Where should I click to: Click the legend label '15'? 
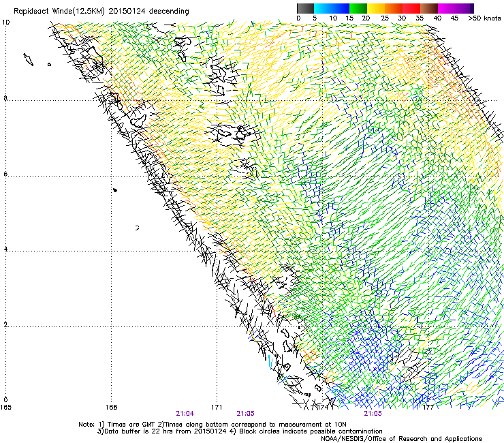(349, 18)
